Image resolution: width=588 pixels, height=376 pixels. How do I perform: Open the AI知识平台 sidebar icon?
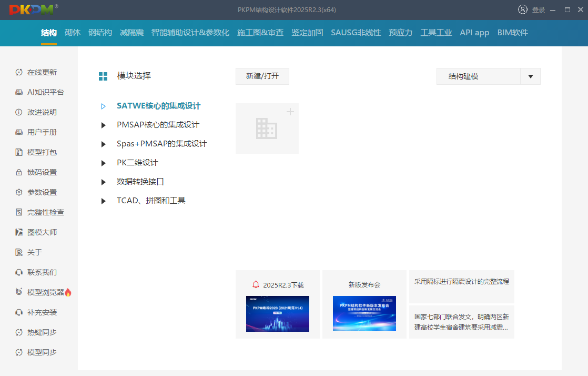19,92
